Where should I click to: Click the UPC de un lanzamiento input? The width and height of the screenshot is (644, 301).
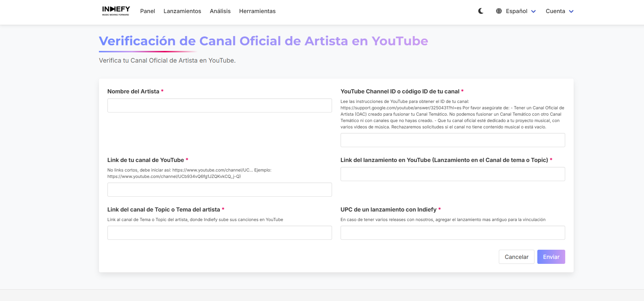pos(453,233)
